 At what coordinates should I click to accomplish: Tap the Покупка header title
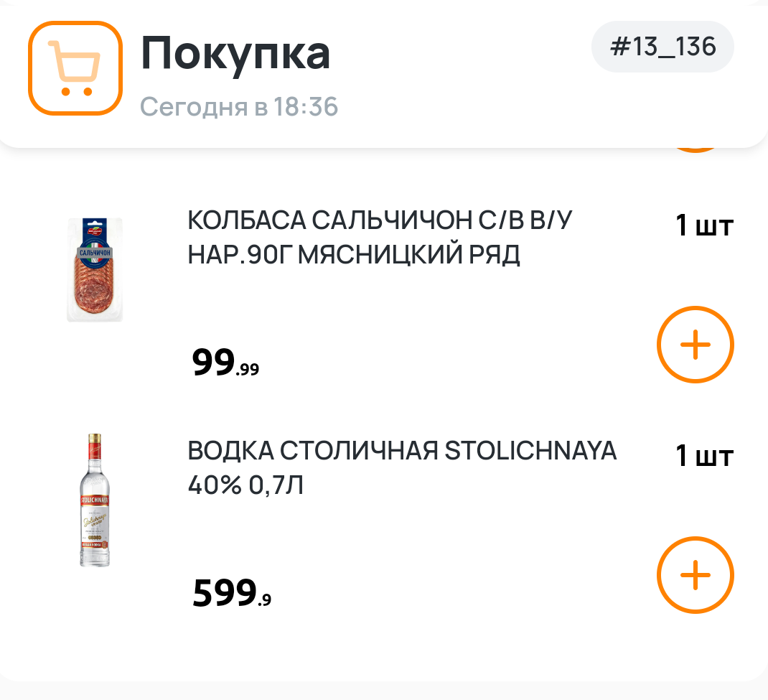235,53
